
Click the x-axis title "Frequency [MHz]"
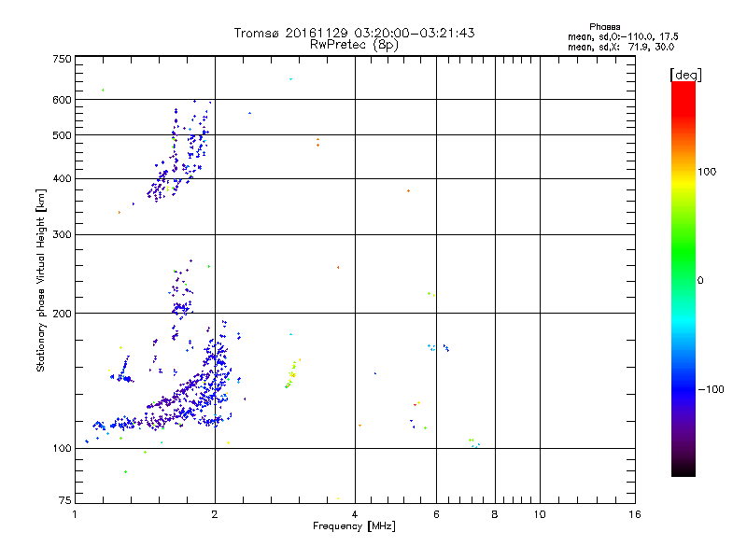[x=354, y=526]
